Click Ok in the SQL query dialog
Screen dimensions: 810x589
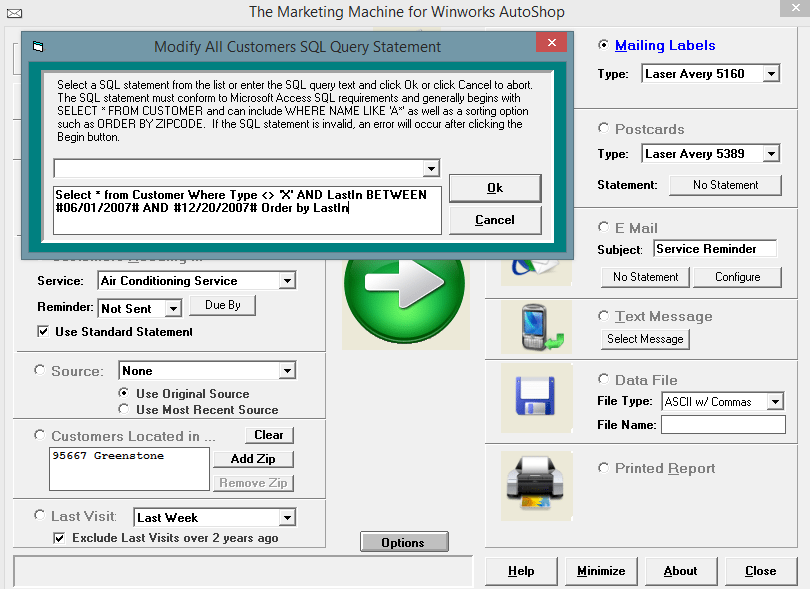[x=494, y=188]
